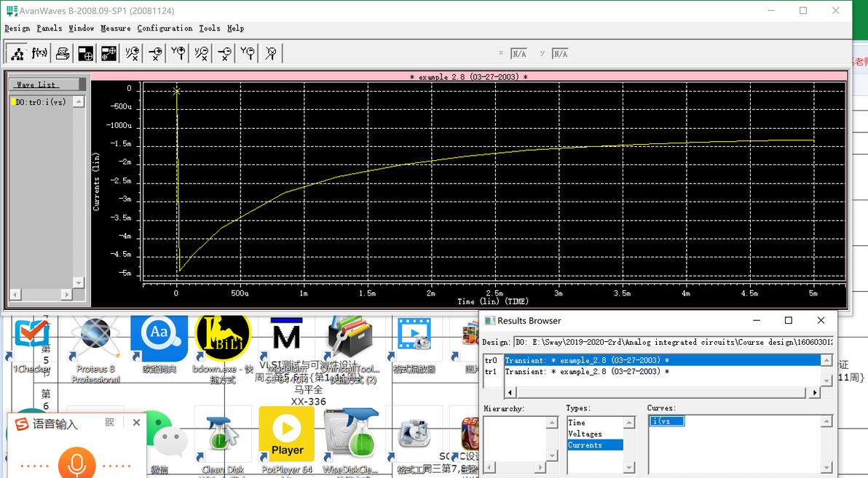The height and width of the screenshot is (478, 868).
Task: Click the UninstallTool desktop icon
Action: point(350,348)
